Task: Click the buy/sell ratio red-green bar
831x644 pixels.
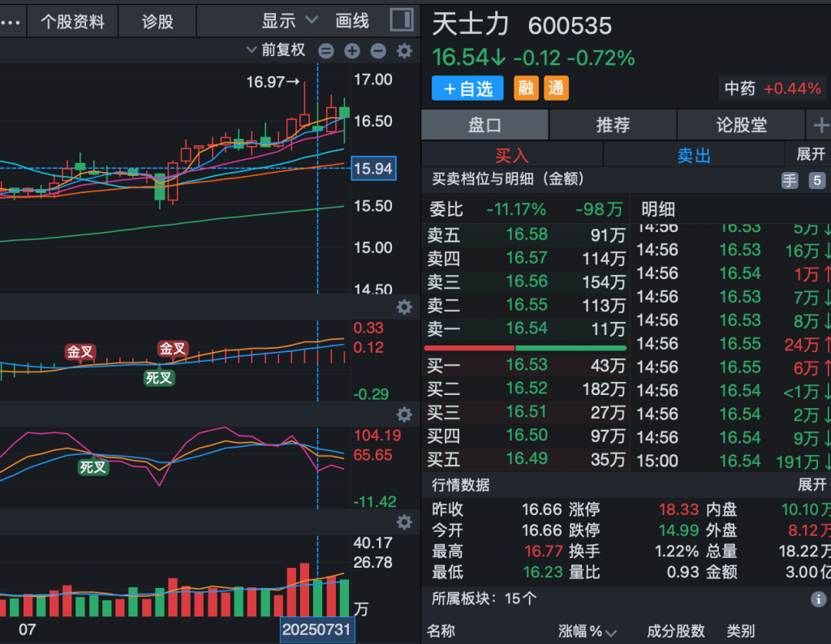Action: pyautogui.click(x=525, y=348)
